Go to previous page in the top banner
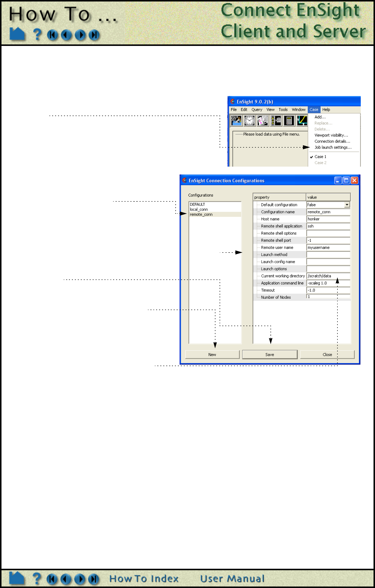375x588 pixels. [x=66, y=35]
